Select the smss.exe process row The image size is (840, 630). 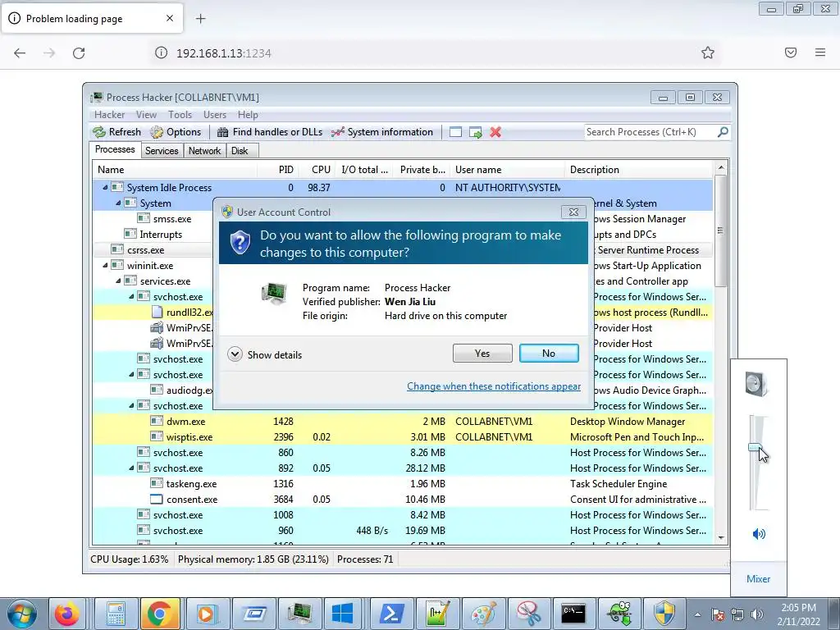(x=172, y=218)
